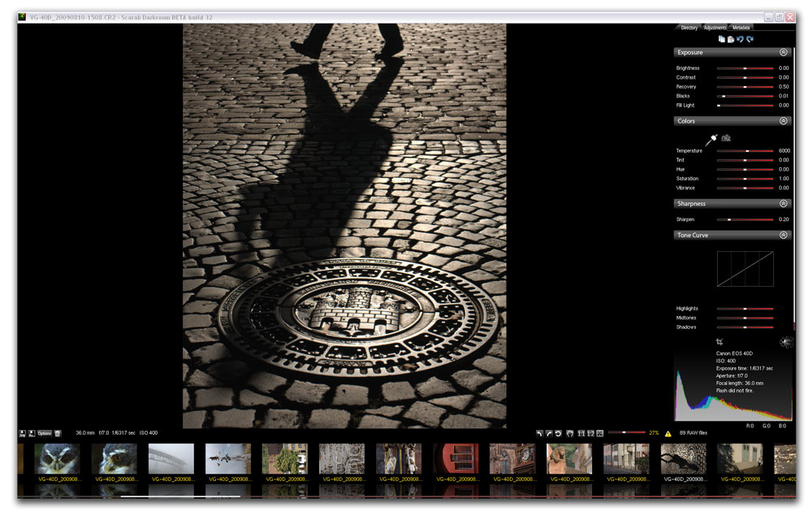Redo adjustment with the blue arrow
Screen dimensions: 812x516
point(749,39)
